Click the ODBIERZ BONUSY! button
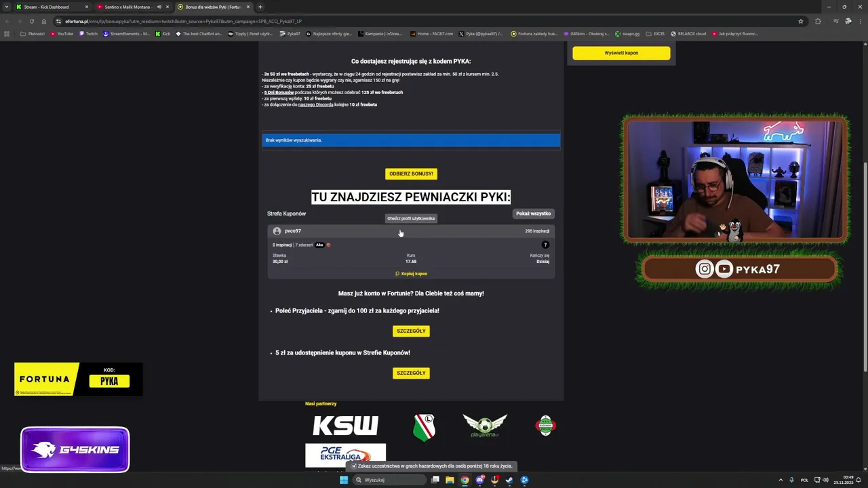The width and height of the screenshot is (868, 488). click(x=411, y=174)
